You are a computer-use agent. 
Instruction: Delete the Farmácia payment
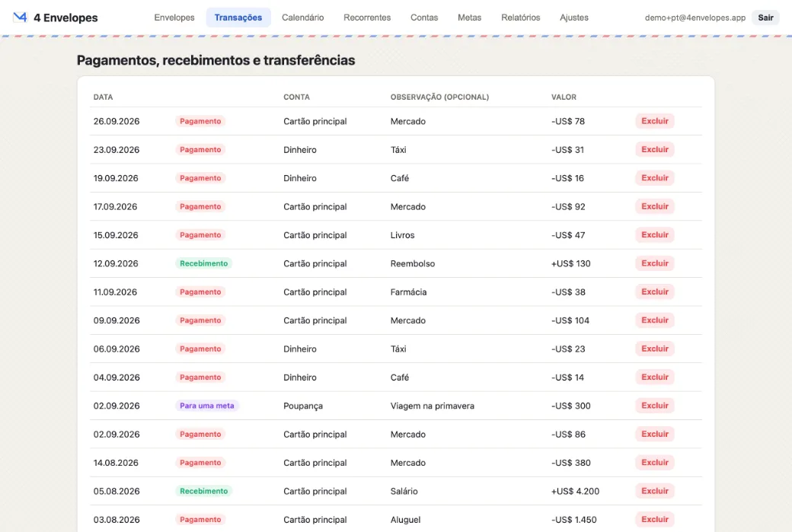(x=655, y=291)
